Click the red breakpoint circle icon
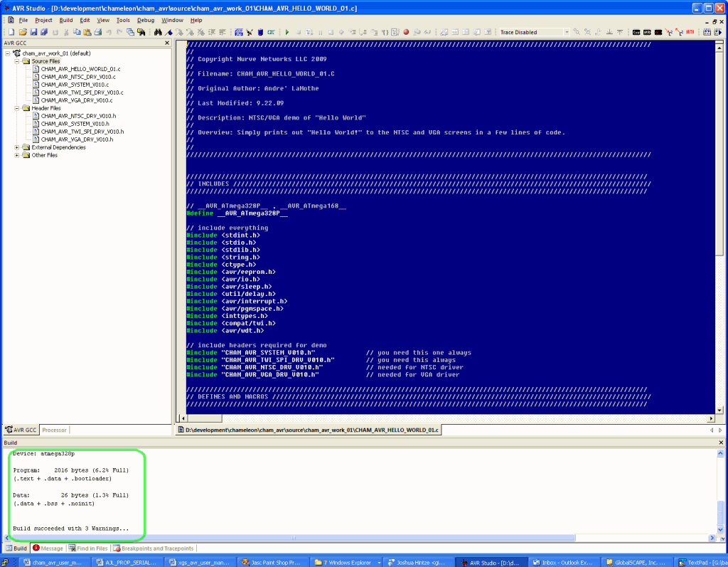The height and width of the screenshot is (567, 728). [x=406, y=32]
